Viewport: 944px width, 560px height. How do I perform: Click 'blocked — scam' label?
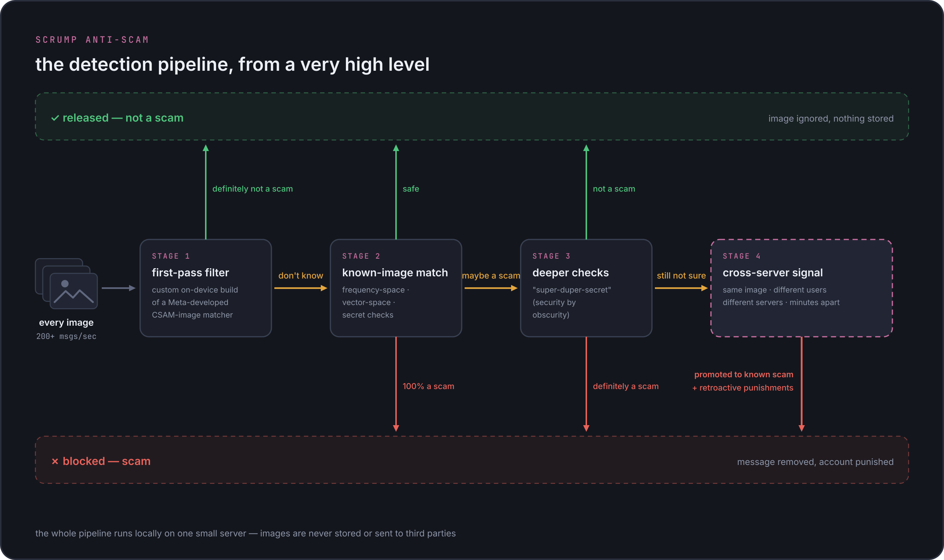click(107, 461)
